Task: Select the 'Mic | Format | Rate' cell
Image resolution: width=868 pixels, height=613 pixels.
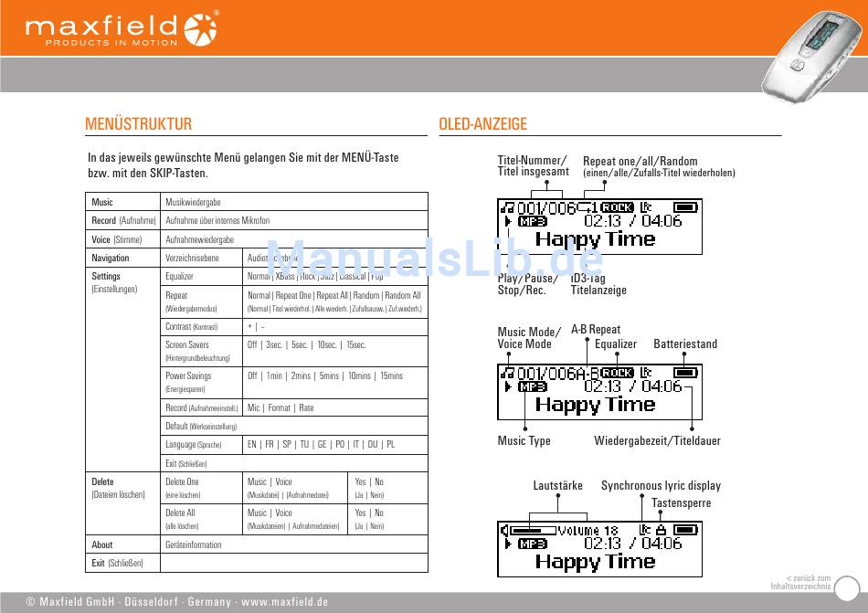Action: click(x=335, y=407)
